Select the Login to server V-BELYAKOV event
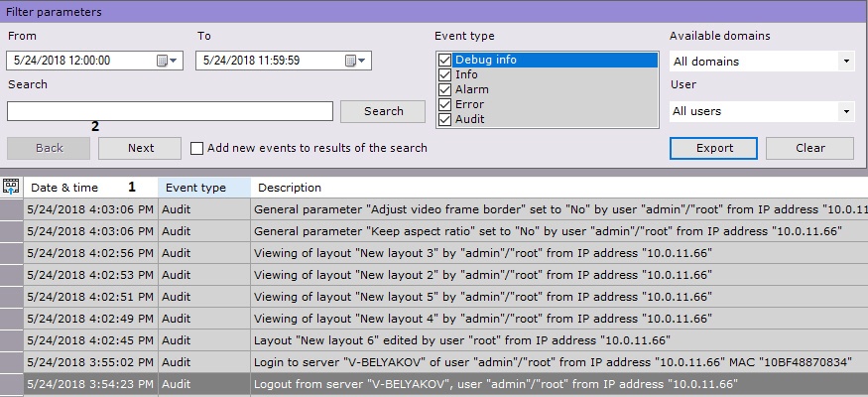Screen dimensions: 868x397 coord(496,364)
